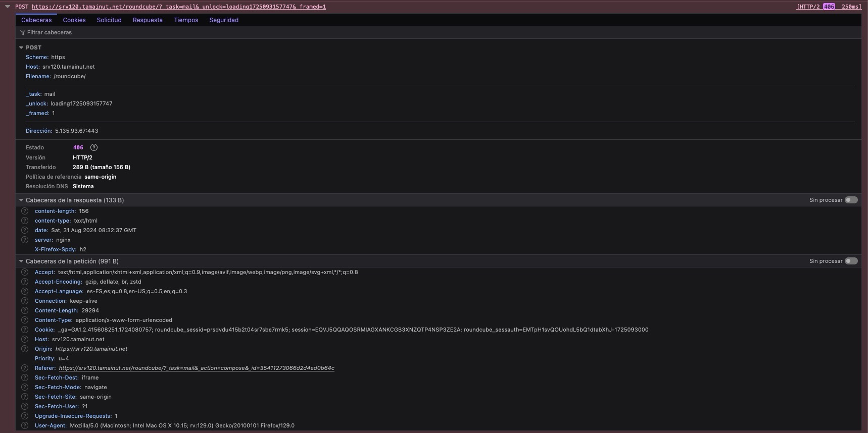868x433 pixels.
Task: Select the _unlock loading1725093157747 value
Action: point(81,103)
